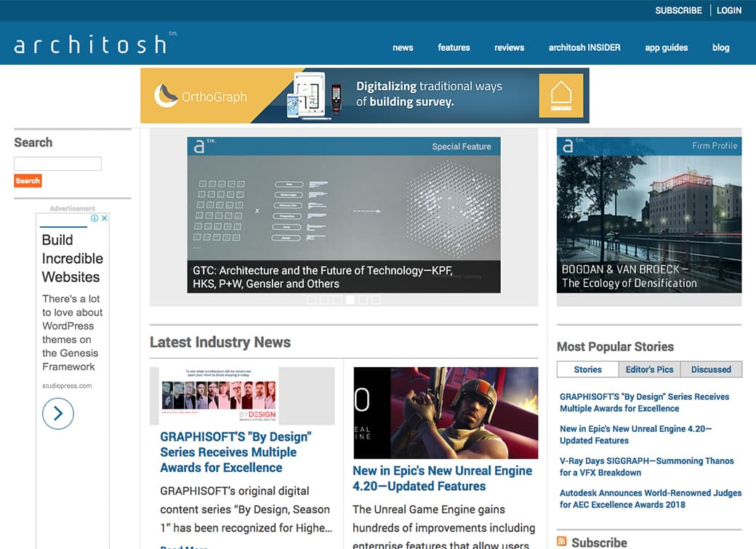Viewport: 756px width, 549px height.
Task: Open the reviews menu item
Action: click(x=509, y=47)
